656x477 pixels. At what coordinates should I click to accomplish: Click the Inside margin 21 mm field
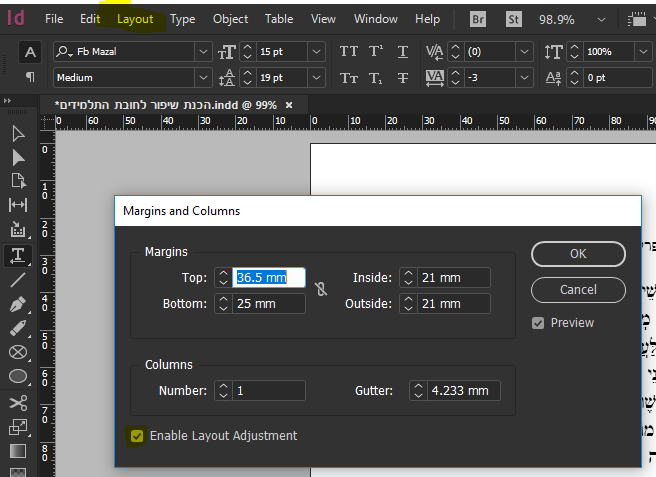tap(454, 278)
